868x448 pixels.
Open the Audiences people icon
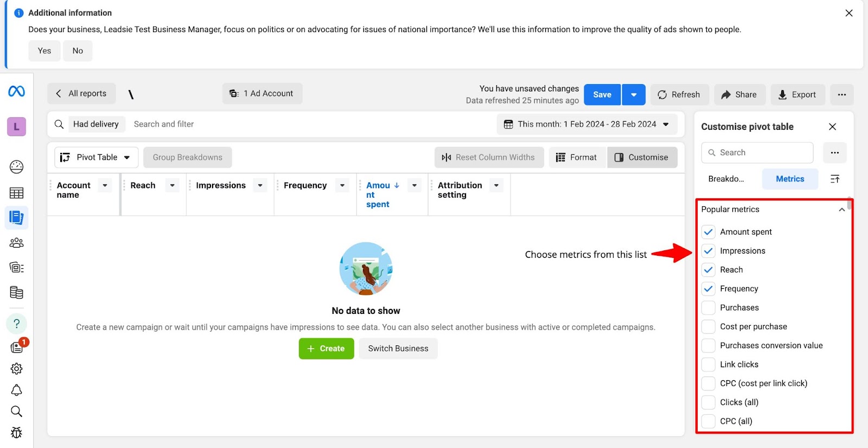(16, 243)
